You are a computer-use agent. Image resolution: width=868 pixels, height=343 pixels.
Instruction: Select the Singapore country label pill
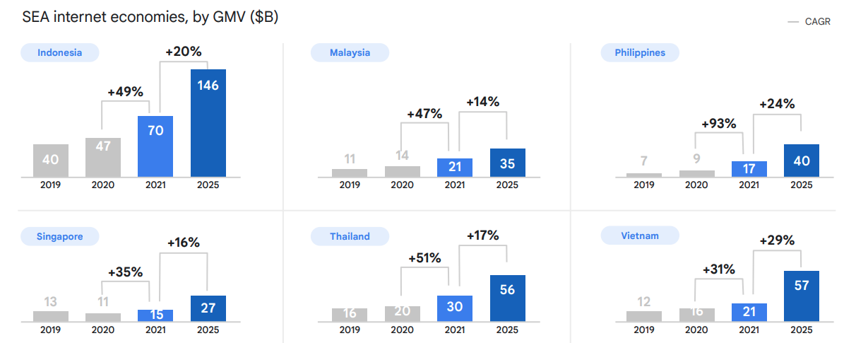tap(59, 236)
